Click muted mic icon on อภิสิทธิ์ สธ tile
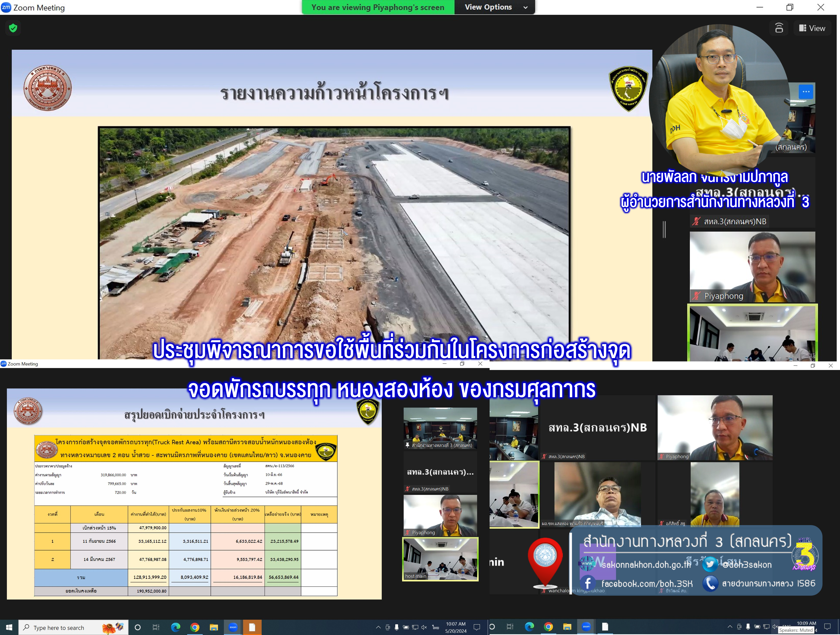The image size is (840, 635). (662, 524)
